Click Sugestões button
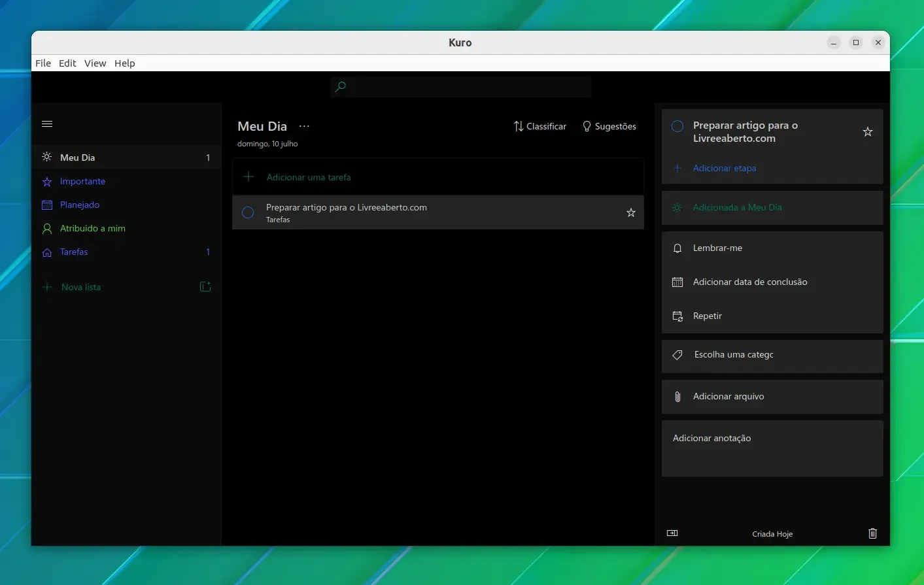Viewport: 924px width, 585px height. pyautogui.click(x=609, y=126)
